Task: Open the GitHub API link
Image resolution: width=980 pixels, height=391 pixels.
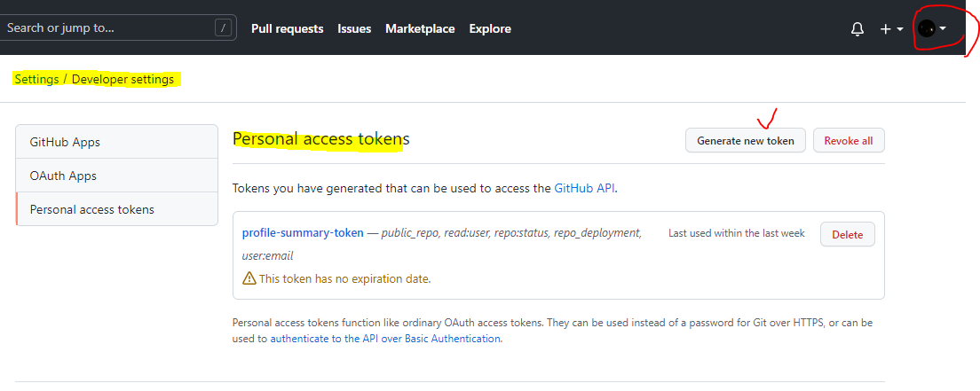Action: (584, 187)
